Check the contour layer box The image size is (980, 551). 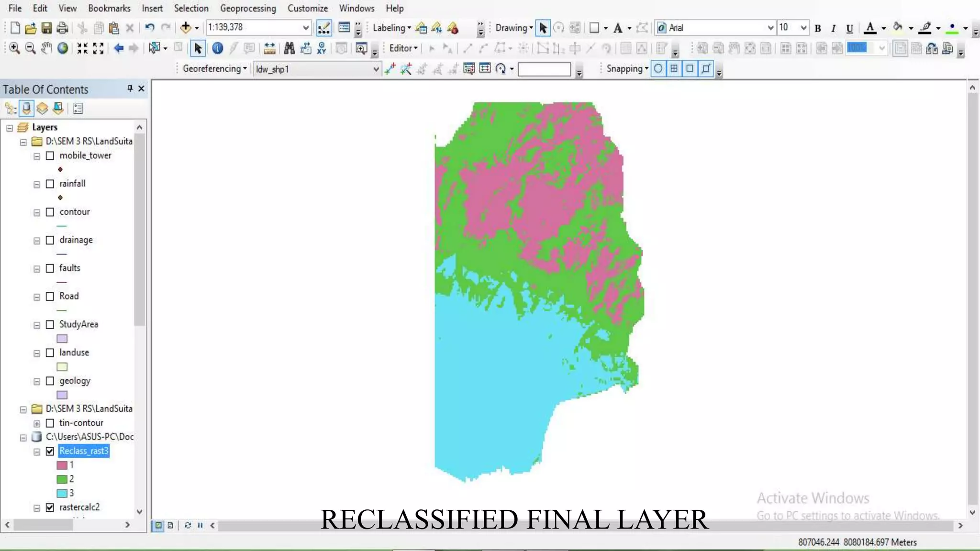pos(50,212)
